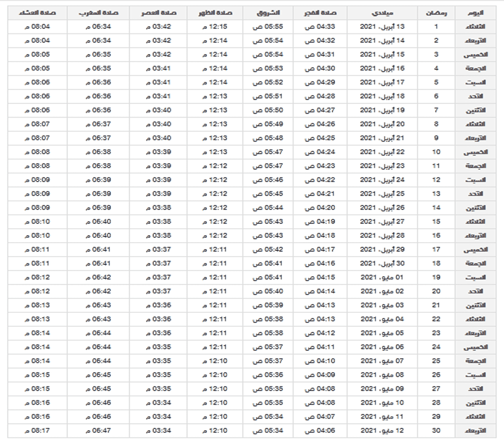Select the date cell 19 أبريل 2021
Image resolution: width=504 pixels, height=445 pixels.
coord(382,110)
